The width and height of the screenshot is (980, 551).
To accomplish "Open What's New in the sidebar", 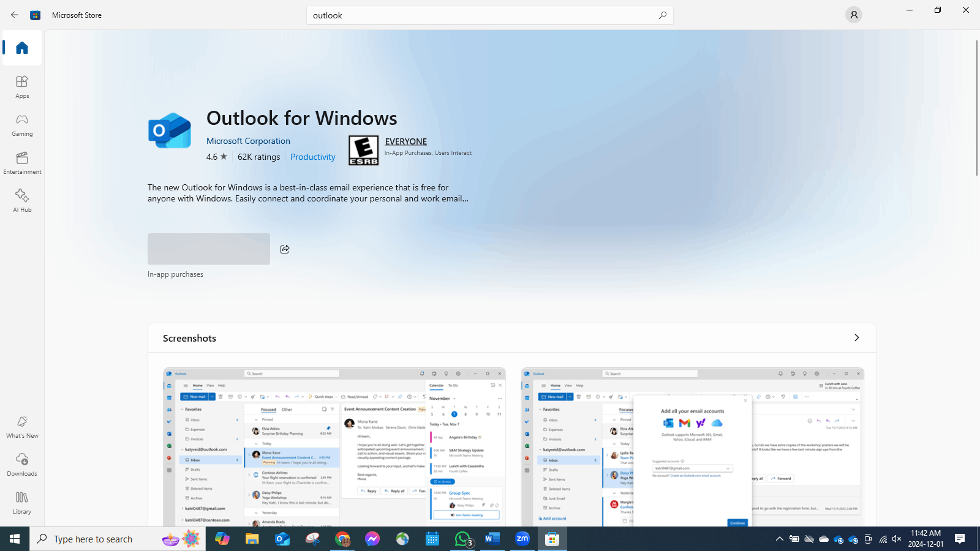I will (21, 427).
